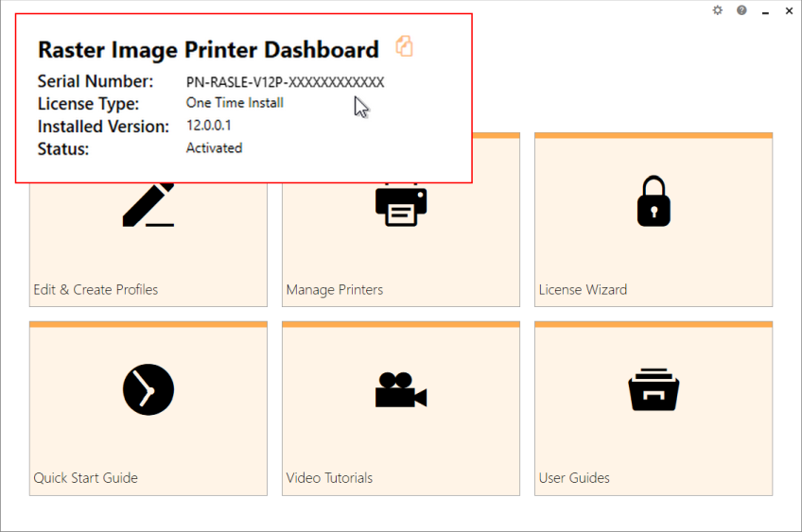
Task: Click the padlock icon in License Wizard tile
Action: tap(654, 201)
